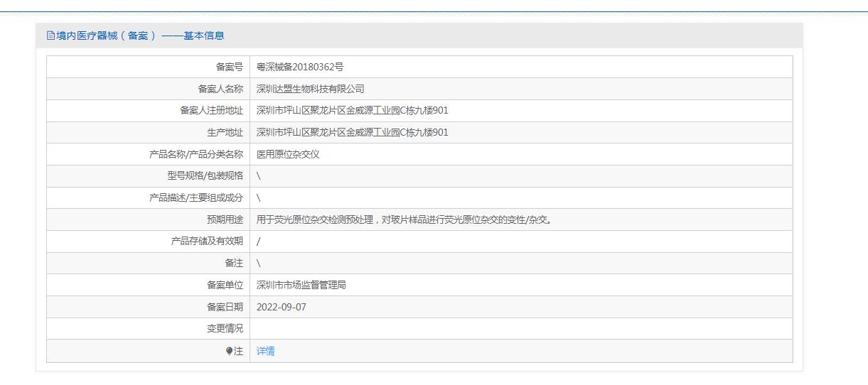Select filing date 2022-09-07
Viewport: 868px width, 385px height.
(282, 308)
